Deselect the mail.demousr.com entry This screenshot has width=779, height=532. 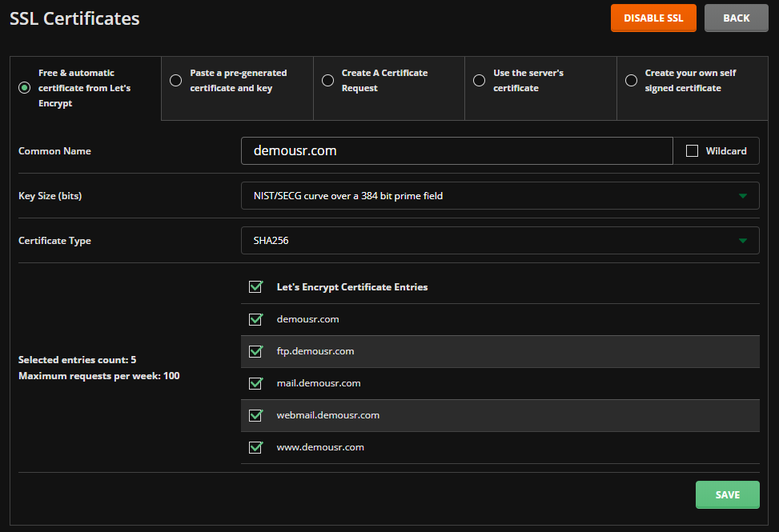(256, 383)
